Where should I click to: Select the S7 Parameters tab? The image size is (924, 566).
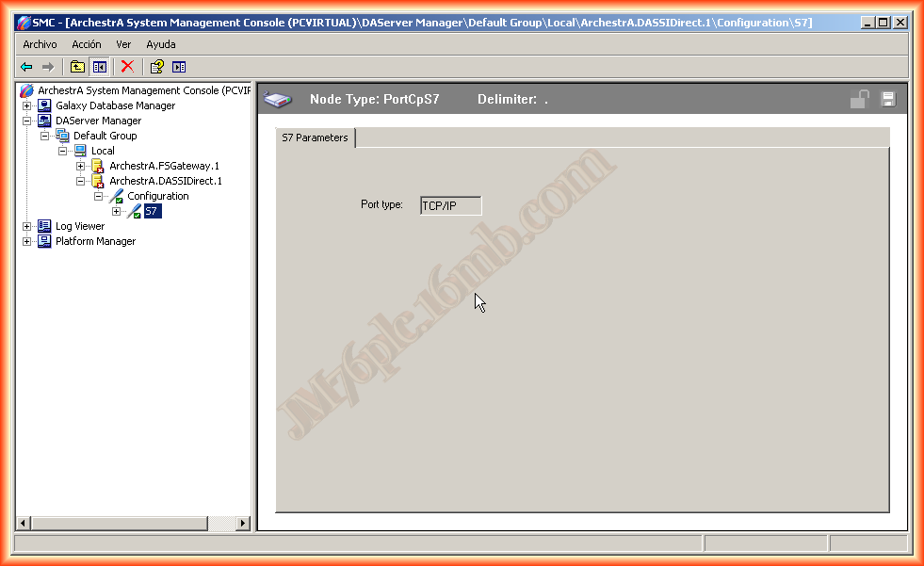pos(316,137)
